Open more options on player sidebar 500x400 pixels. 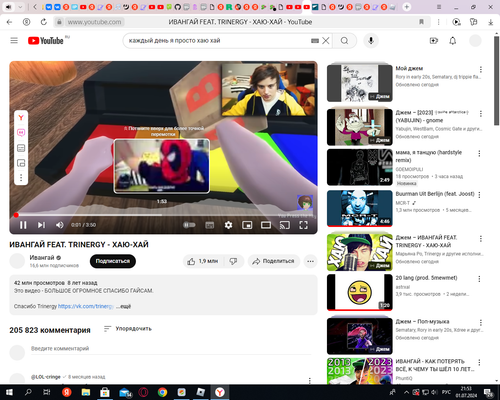pos(21,178)
